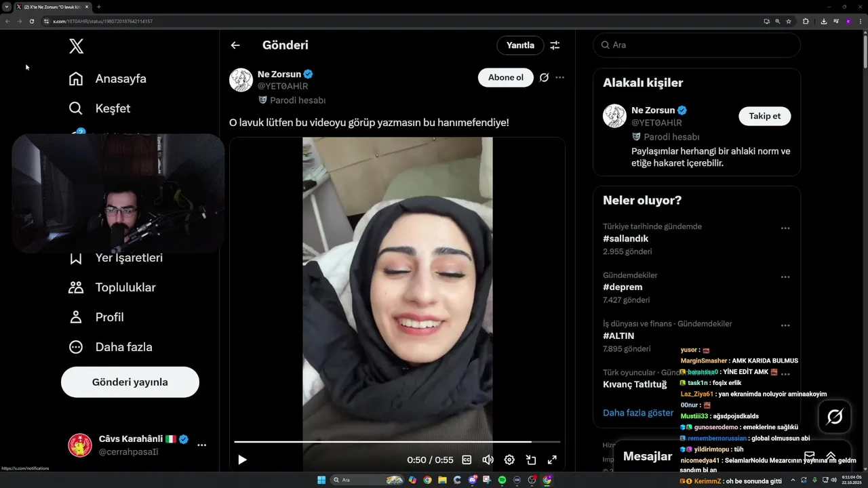Open the tab search dropdown

pyautogui.click(x=7, y=7)
